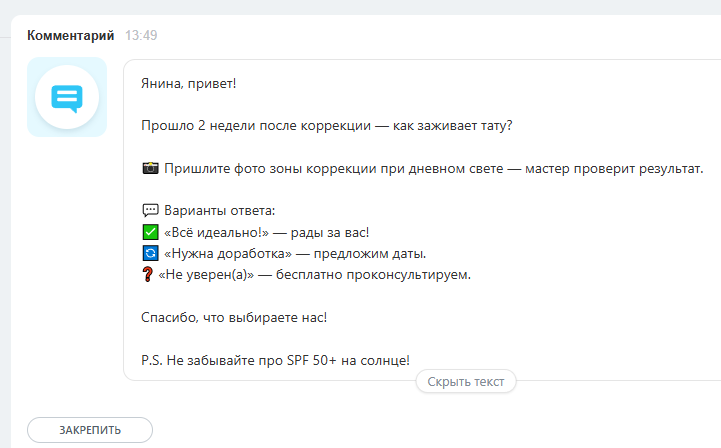Click "Спасибо, что выбираете нас!" line
The image size is (721, 448).
tap(234, 317)
